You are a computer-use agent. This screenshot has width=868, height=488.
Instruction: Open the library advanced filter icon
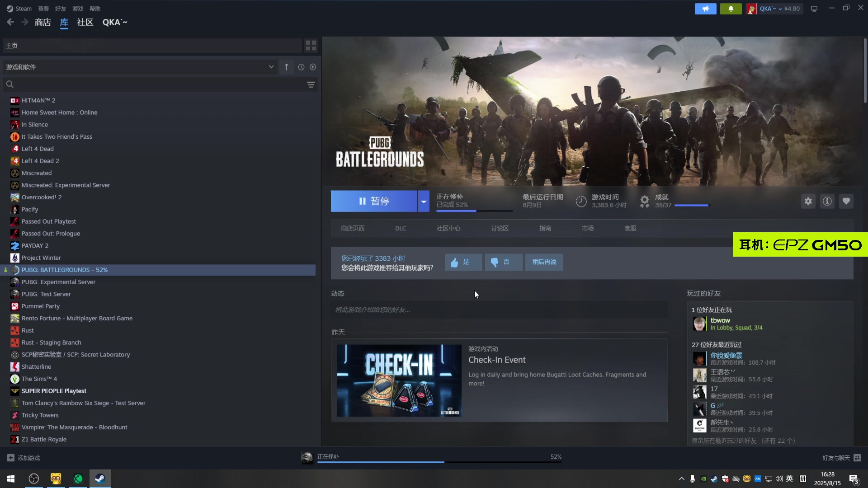pyautogui.click(x=311, y=84)
